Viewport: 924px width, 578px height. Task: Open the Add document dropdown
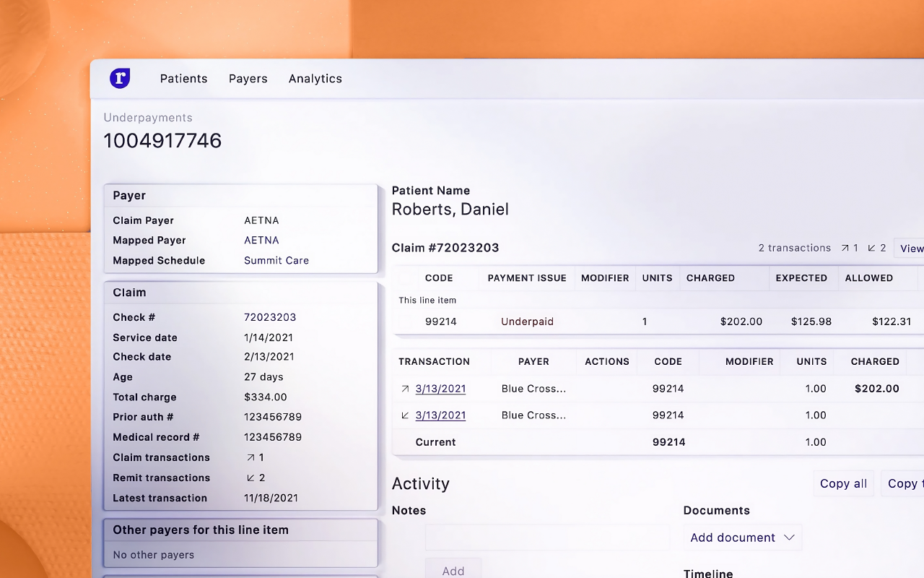point(742,538)
